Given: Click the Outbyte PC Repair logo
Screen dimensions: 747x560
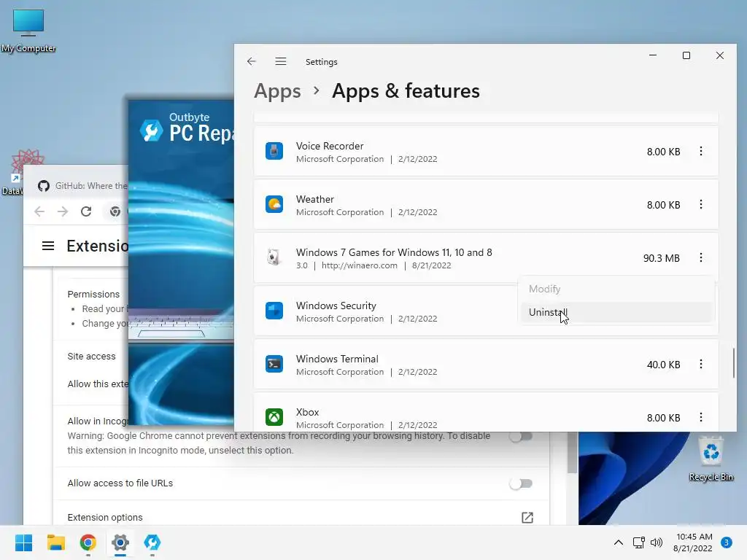Looking at the screenshot, I should pos(152,130).
